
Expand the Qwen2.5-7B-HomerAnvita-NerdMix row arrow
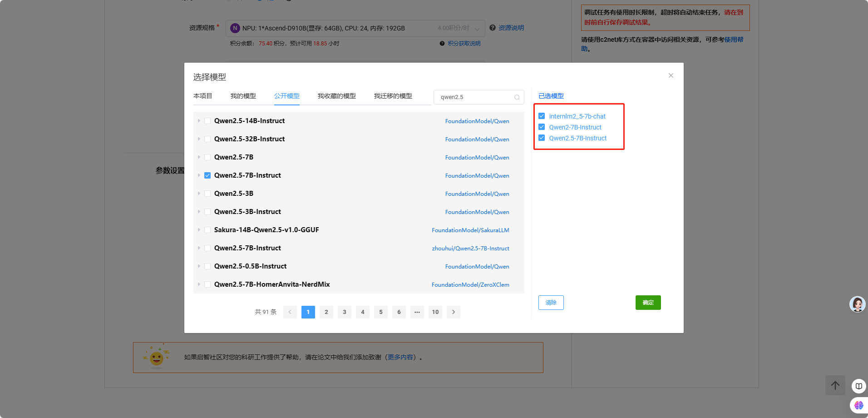pyautogui.click(x=199, y=284)
